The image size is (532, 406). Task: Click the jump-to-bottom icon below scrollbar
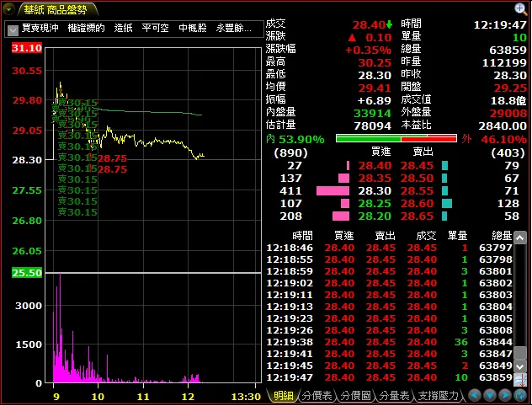point(520,380)
